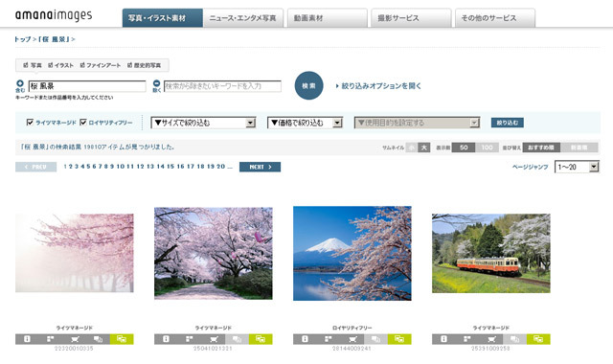The height and width of the screenshot is (364, 613).
Task: Click the faded compare icon for item 25391009258
Action: click(x=514, y=339)
